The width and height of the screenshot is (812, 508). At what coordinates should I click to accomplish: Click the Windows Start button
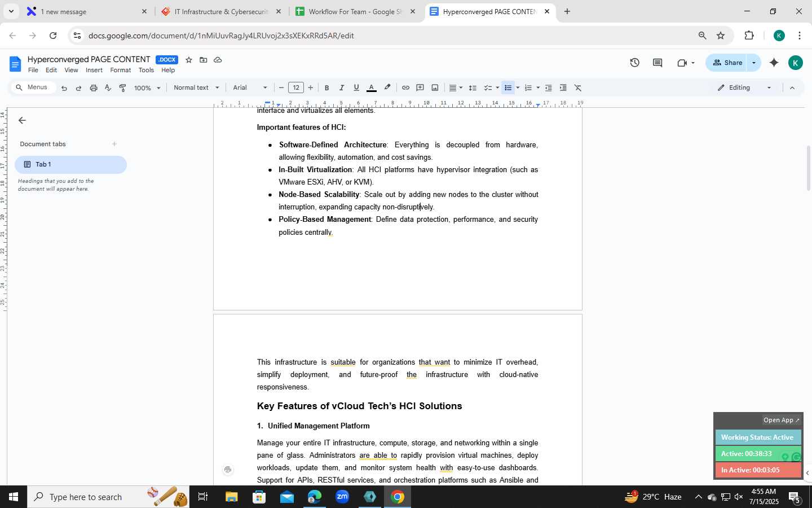[14, 497]
